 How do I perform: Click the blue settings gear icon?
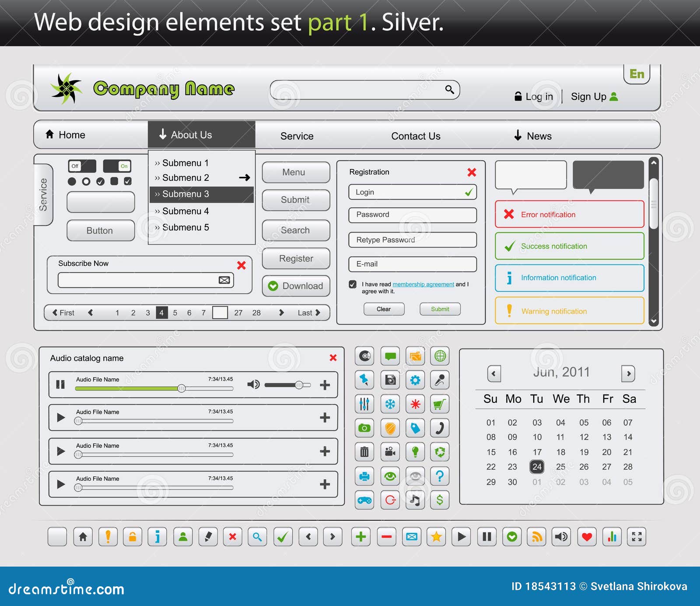coord(415,380)
